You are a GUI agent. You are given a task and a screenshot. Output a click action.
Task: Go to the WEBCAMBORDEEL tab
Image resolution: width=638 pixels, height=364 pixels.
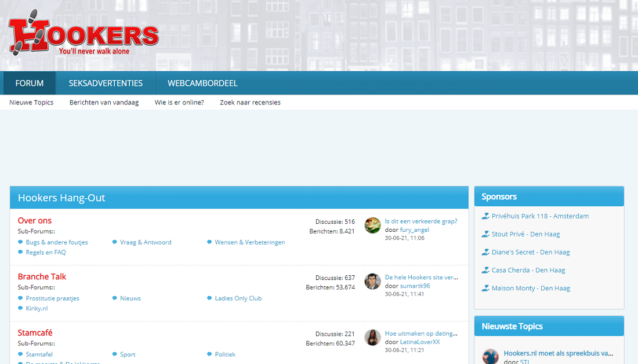click(202, 83)
